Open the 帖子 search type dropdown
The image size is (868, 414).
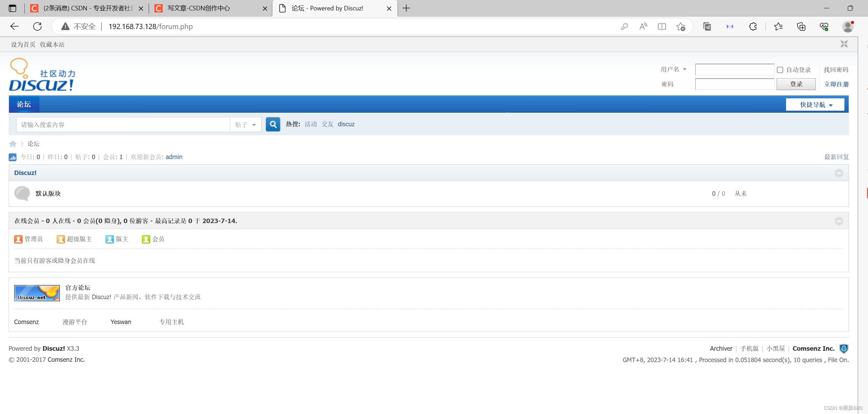(x=246, y=125)
